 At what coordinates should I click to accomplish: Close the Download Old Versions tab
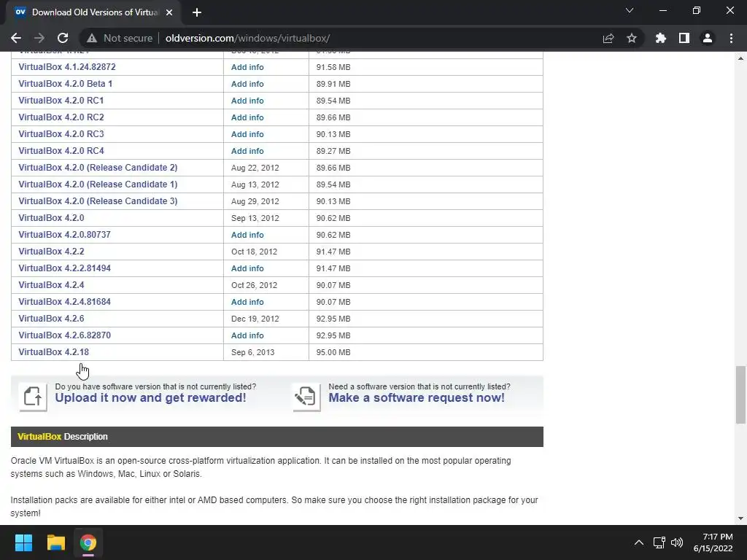[x=169, y=12]
